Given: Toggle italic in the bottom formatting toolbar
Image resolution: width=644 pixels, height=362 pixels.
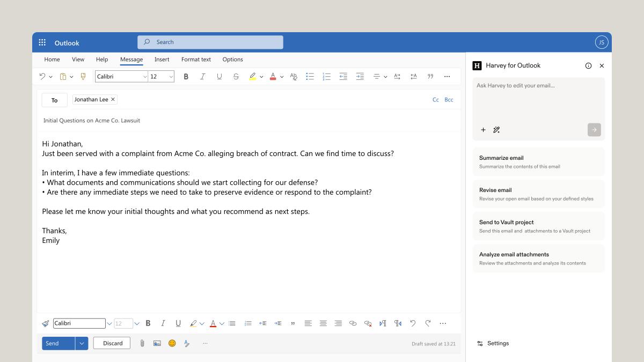Looking at the screenshot, I should click(163, 323).
